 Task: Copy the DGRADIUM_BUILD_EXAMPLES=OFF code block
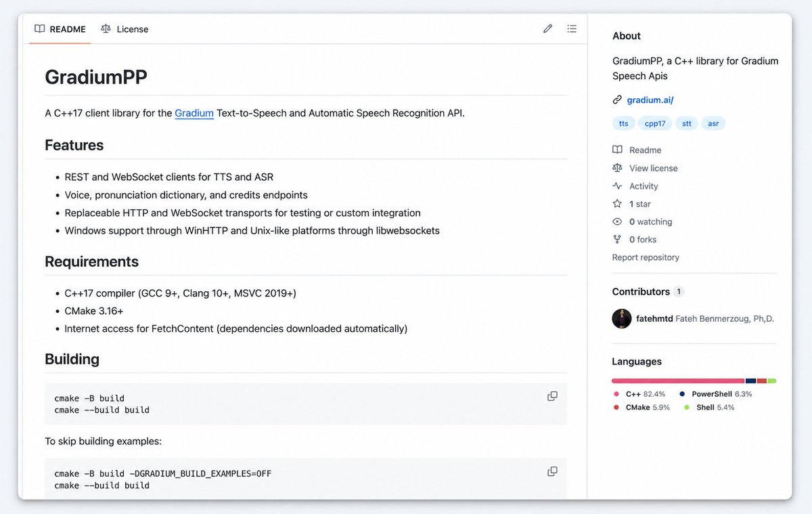(552, 471)
